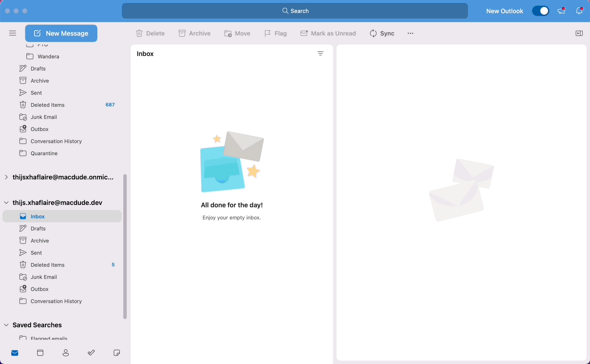Image resolution: width=590 pixels, height=364 pixels.
Task: Click Mark as Unread in toolbar
Action: [328, 33]
